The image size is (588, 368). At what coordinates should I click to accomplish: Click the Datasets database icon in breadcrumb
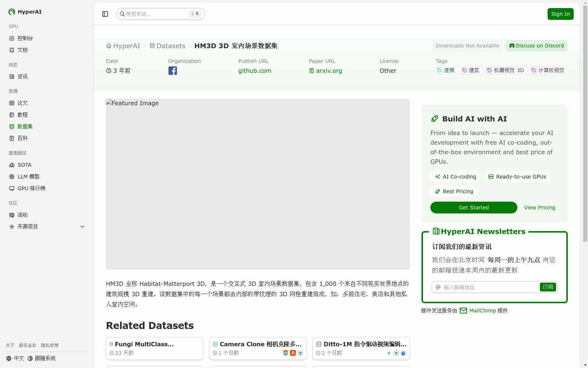tap(152, 46)
